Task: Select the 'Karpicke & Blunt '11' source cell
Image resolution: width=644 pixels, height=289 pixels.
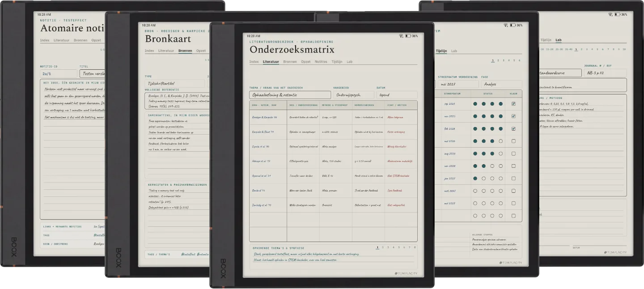Action: [268, 132]
